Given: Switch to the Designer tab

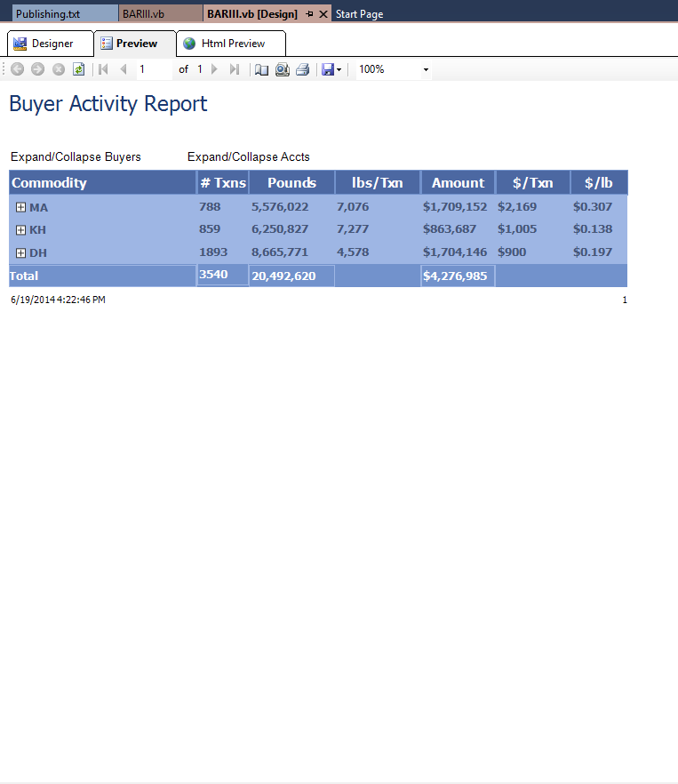Looking at the screenshot, I should pyautogui.click(x=51, y=44).
